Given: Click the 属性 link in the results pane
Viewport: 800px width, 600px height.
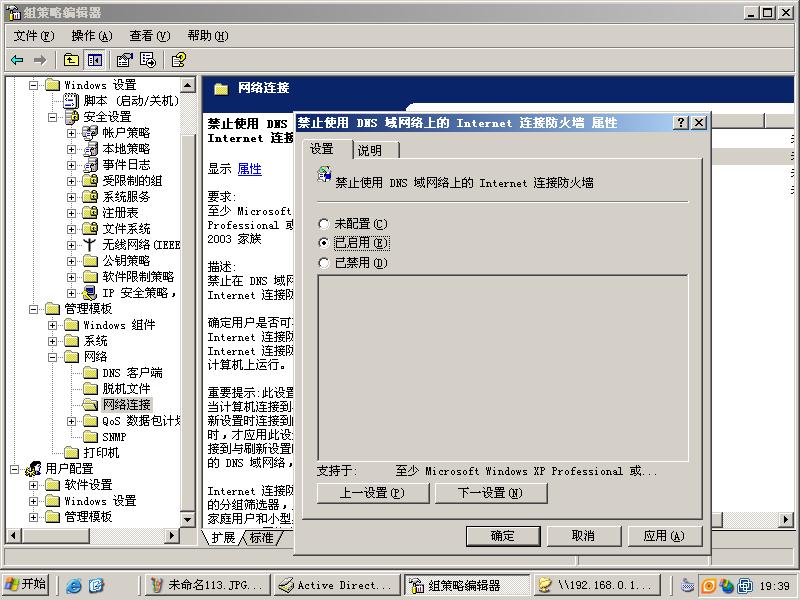Looking at the screenshot, I should 247,169.
